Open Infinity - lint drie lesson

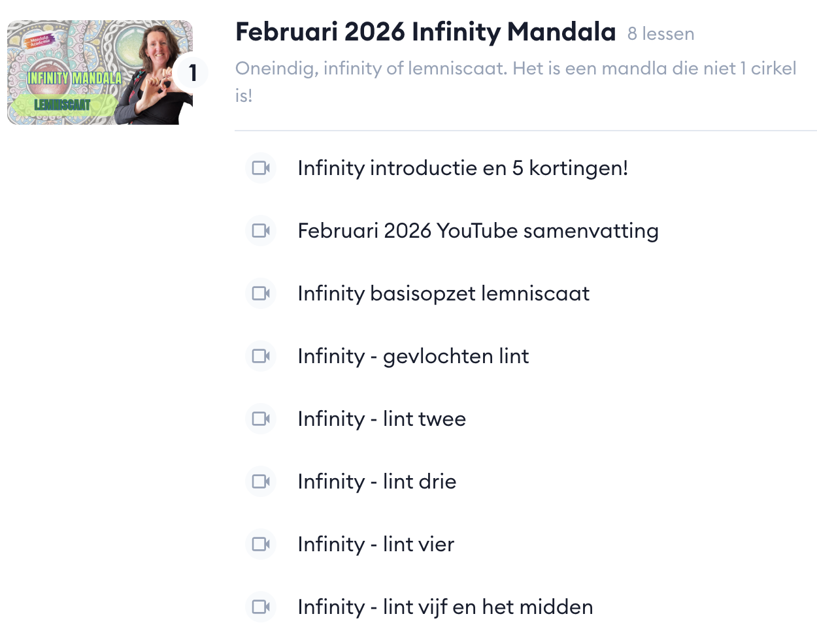click(x=377, y=481)
